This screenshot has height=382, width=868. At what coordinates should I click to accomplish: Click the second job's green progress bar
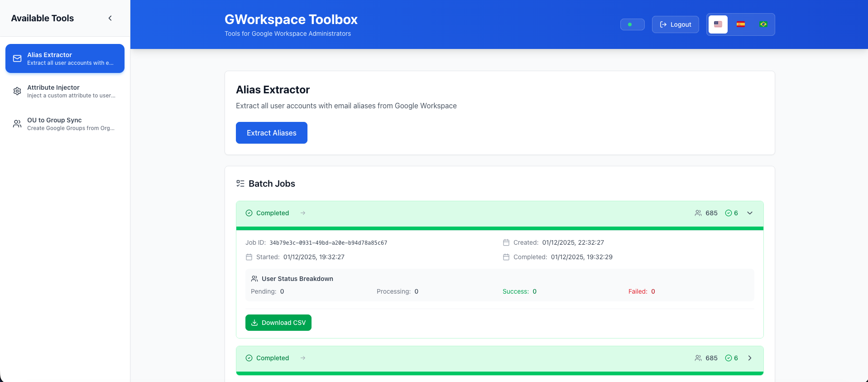500,373
